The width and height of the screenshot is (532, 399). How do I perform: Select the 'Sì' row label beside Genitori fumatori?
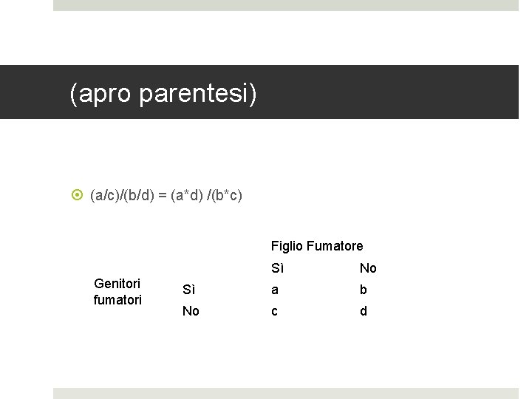tap(189, 290)
